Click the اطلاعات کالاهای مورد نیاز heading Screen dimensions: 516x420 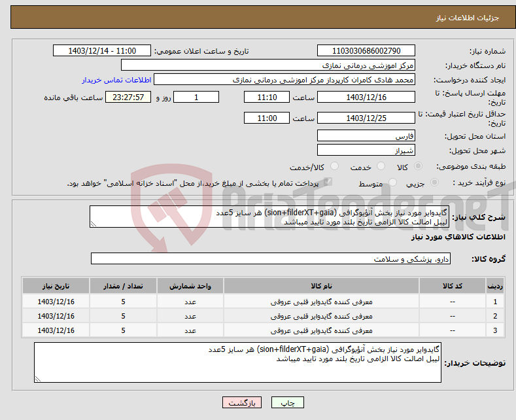click(x=458, y=237)
